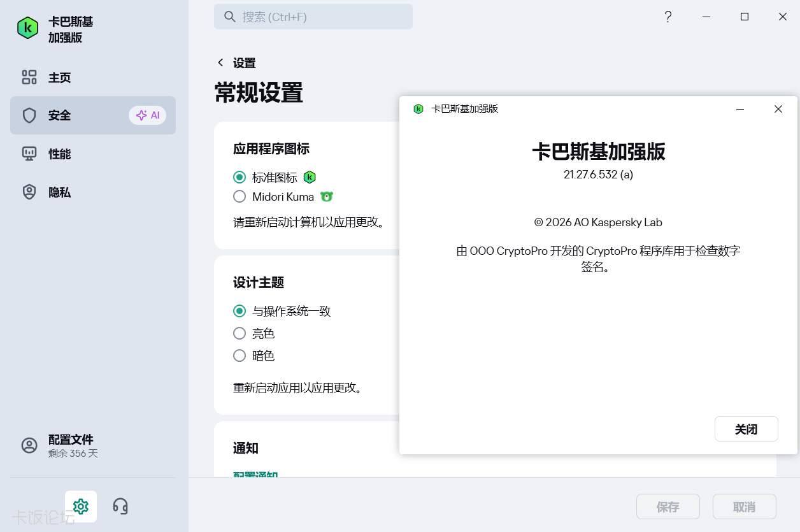Switch to the 安全 section

pos(93,115)
